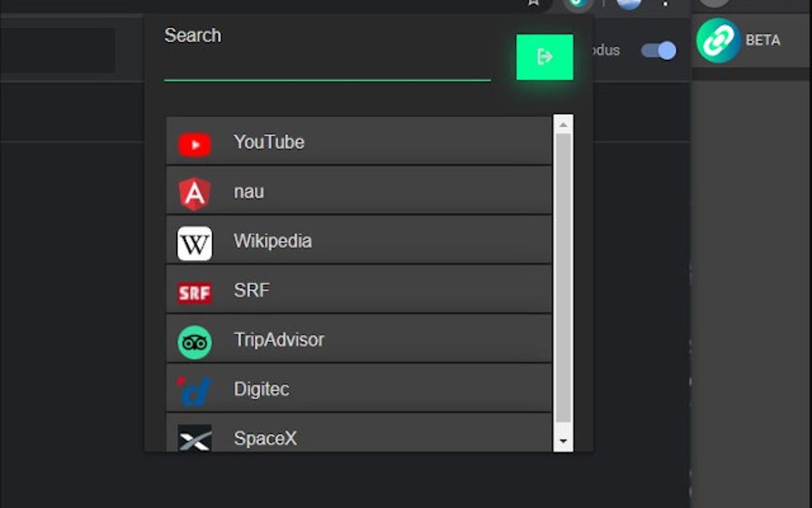Click the green arrow submit icon
Viewport: 812px width, 508px height.
[x=546, y=57]
